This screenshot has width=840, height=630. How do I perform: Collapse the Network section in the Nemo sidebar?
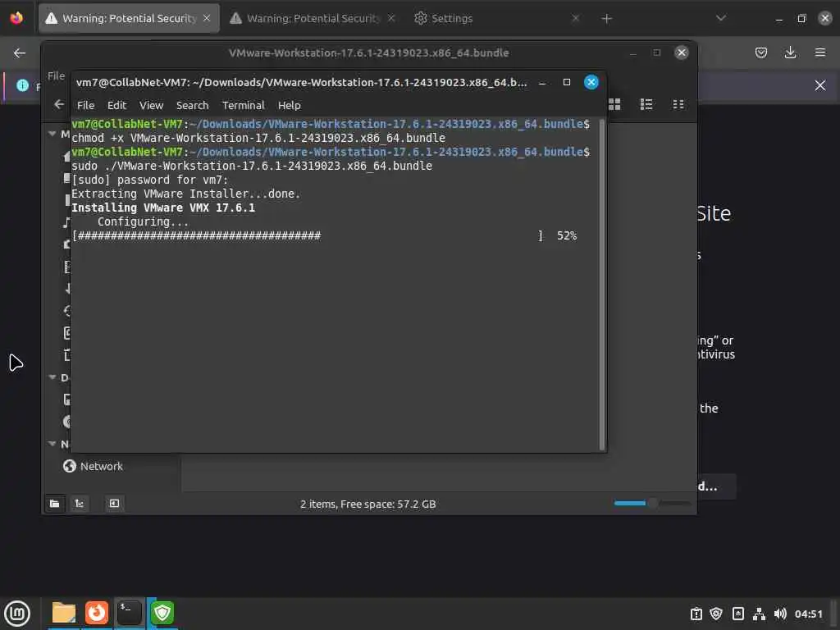click(x=52, y=444)
